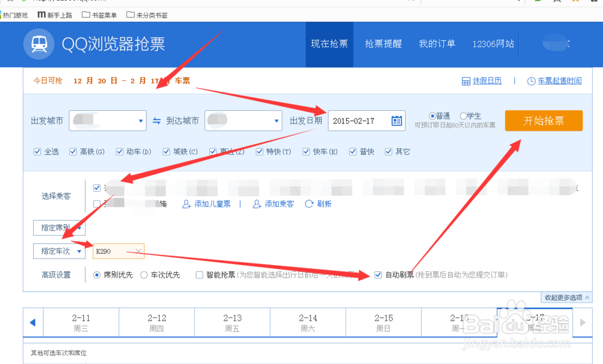Image resolution: width=603 pixels, height=364 pixels.
Task: Check the 智能抢票 checkbox
Action: coord(199,274)
